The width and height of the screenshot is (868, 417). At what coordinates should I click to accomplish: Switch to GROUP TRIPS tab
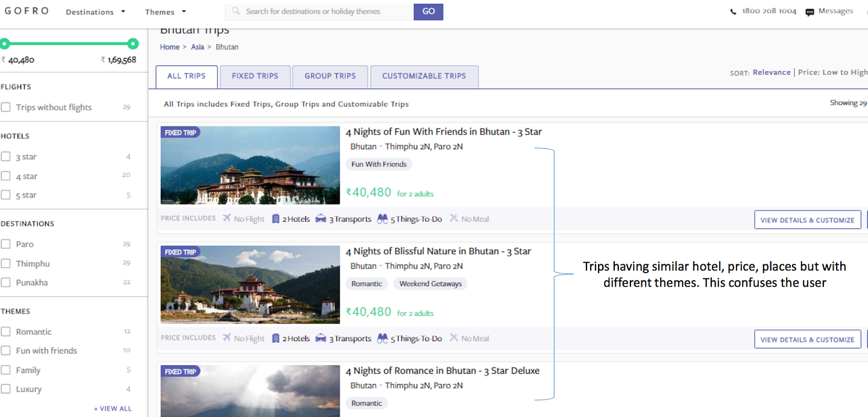click(330, 76)
